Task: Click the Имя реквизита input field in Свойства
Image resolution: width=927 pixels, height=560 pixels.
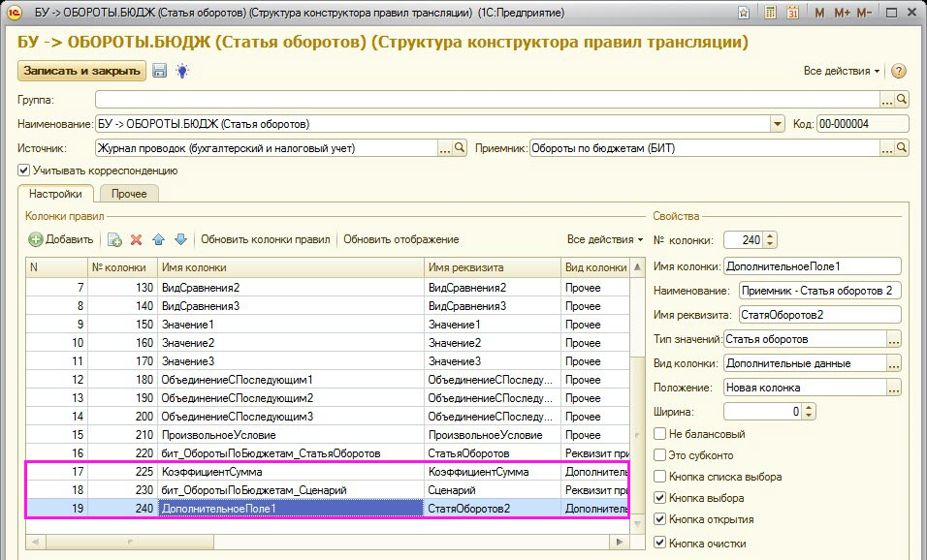Action: coord(819,315)
